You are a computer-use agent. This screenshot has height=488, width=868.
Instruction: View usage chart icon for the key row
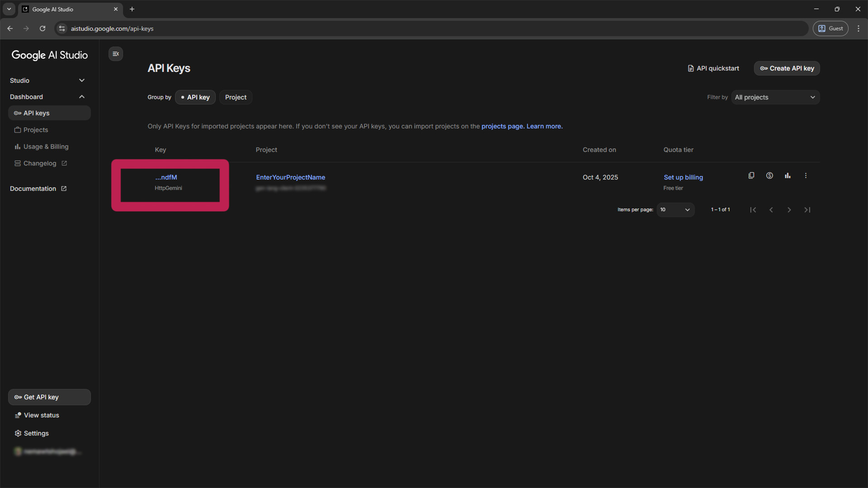pyautogui.click(x=788, y=176)
